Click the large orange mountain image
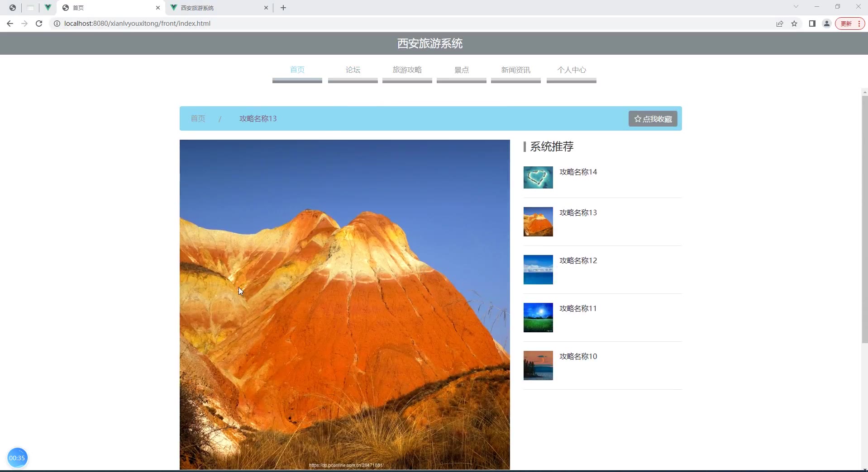The image size is (868, 472). coord(345,305)
